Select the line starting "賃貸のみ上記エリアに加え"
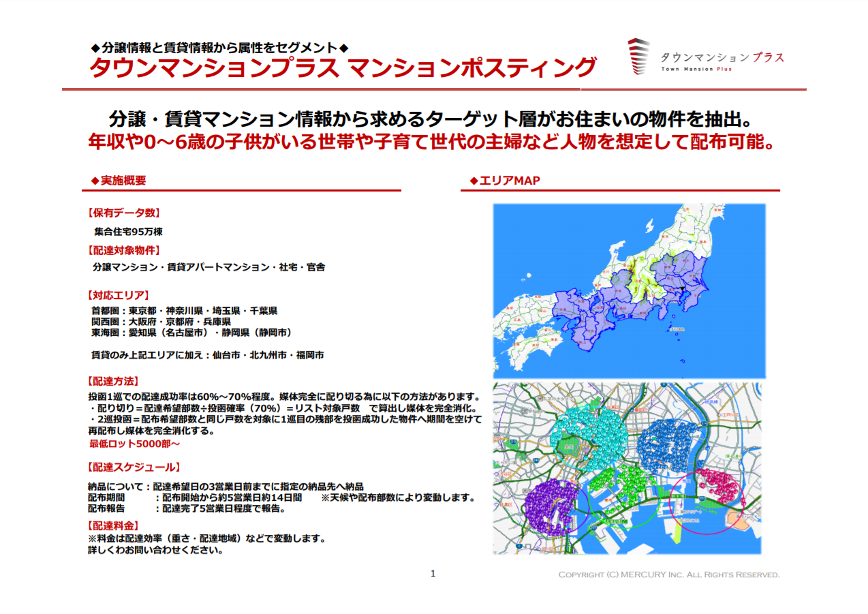Screen dimensions: 868x614 (207, 355)
